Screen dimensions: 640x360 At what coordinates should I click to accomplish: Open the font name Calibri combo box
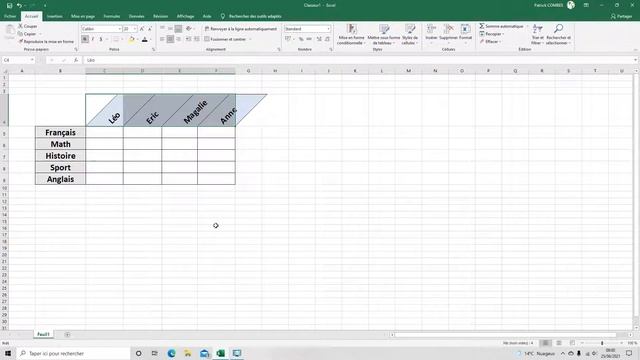point(102,29)
